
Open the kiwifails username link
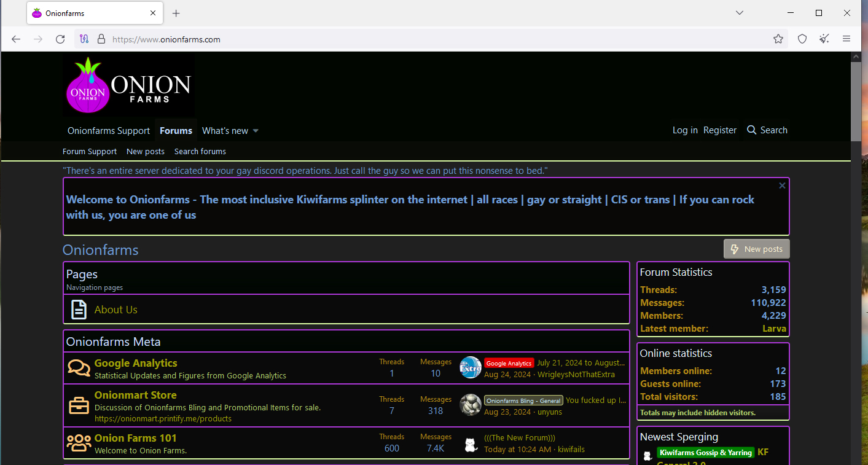(x=571, y=450)
